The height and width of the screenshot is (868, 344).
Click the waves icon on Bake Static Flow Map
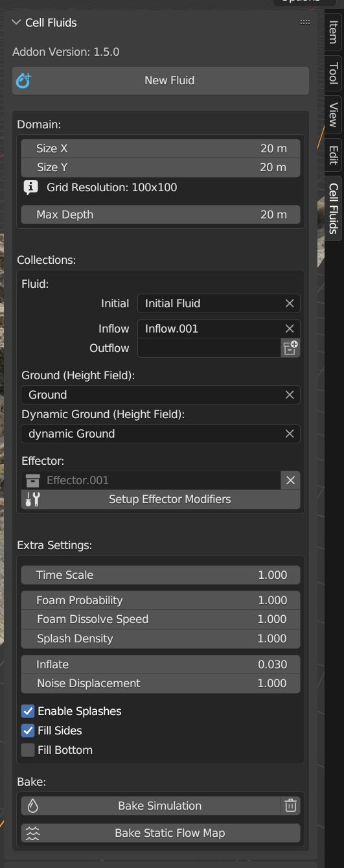click(x=32, y=833)
